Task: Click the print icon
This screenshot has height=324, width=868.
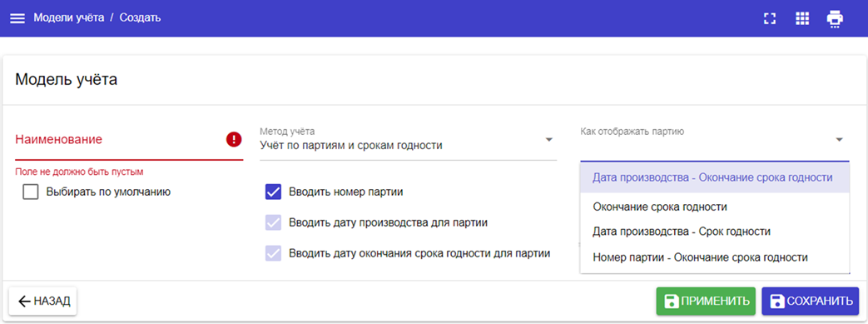Action: (835, 18)
